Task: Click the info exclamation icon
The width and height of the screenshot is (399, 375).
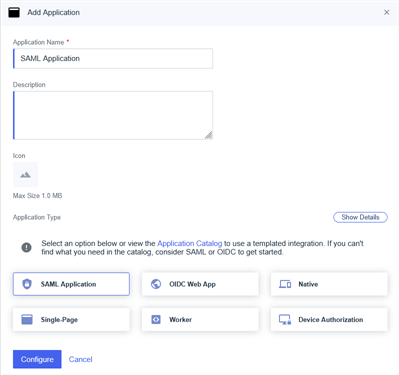Action: pos(27,247)
